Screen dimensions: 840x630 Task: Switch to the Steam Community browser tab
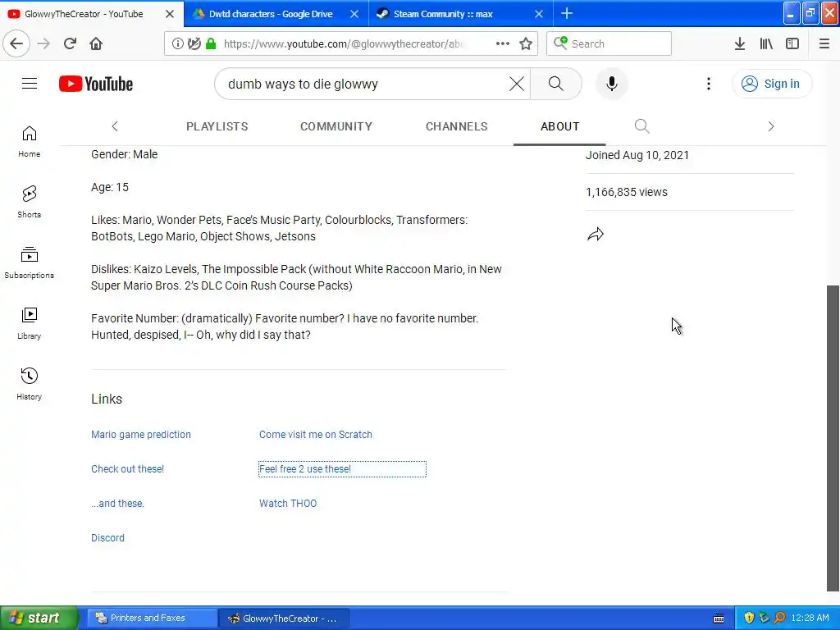tap(443, 14)
